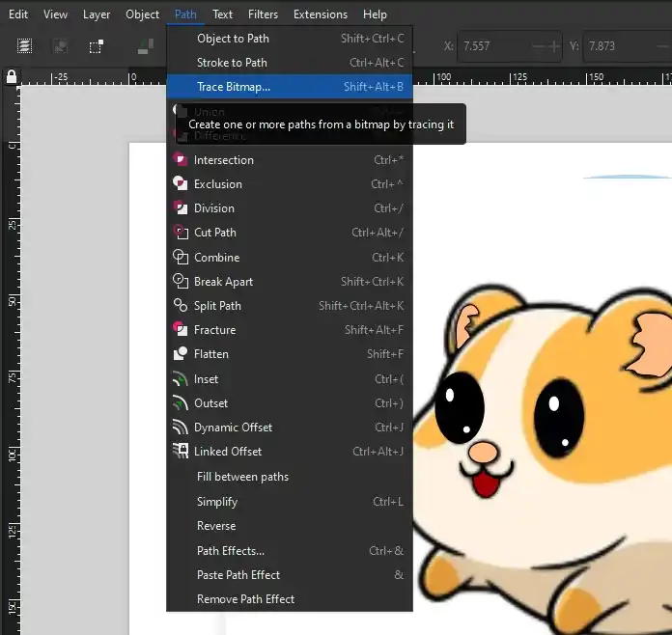Close the open Path menu
This screenshot has width=672, height=635.
coord(185,14)
